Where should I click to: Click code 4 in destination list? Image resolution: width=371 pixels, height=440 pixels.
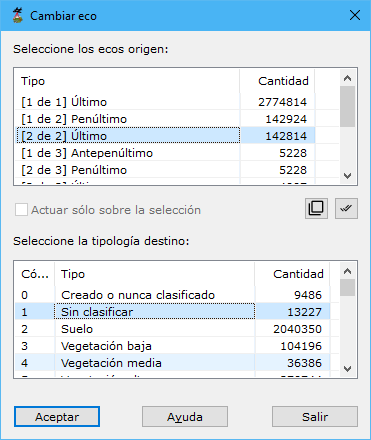tap(25, 363)
